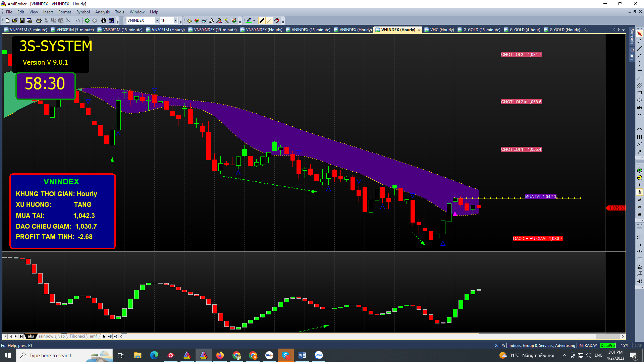Select the Ellipse drawing tool

click(639, 100)
